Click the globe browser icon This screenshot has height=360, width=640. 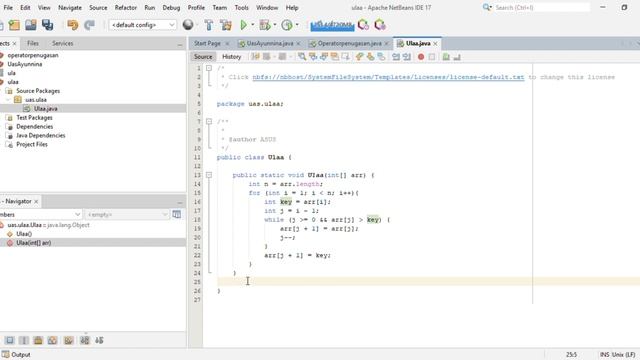coord(188,25)
